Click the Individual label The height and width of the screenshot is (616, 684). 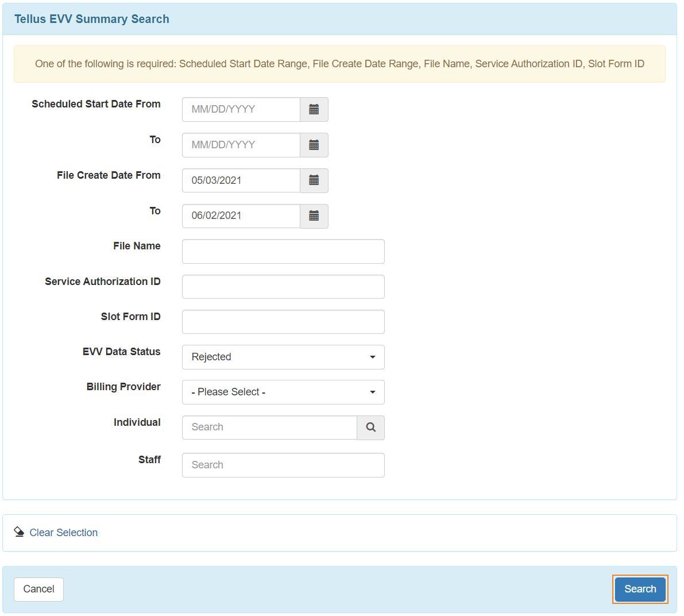pos(137,422)
